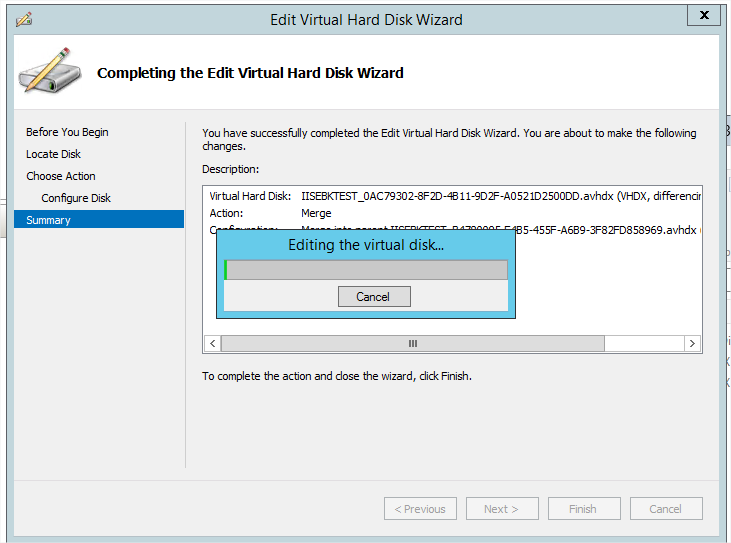This screenshot has width=731, height=543.
Task: Close the Edit Virtual Hard Disk Wizard window
Action: (x=704, y=16)
